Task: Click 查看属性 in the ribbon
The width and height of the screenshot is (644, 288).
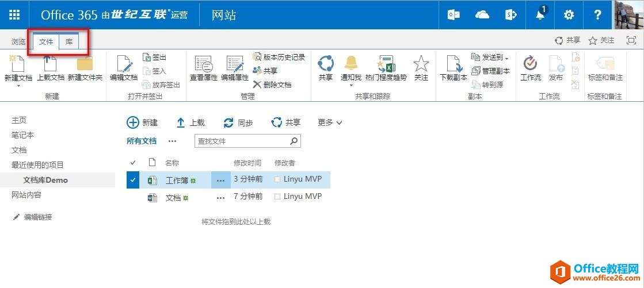Action: pos(204,68)
